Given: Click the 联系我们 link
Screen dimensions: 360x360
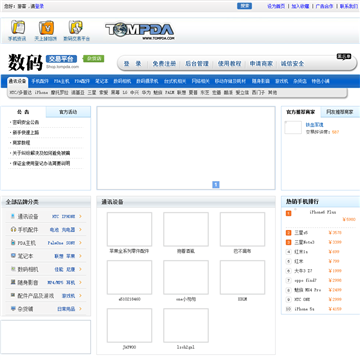Looking at the screenshot, I should click(349, 6).
